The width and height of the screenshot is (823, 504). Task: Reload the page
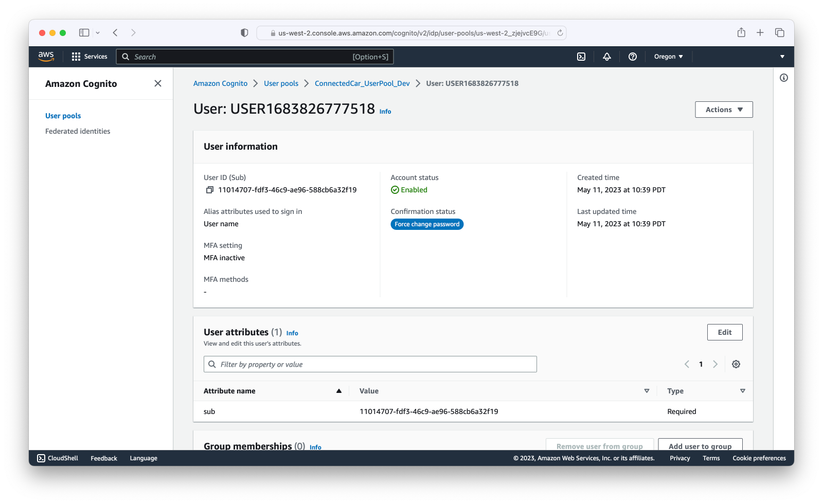coord(560,32)
